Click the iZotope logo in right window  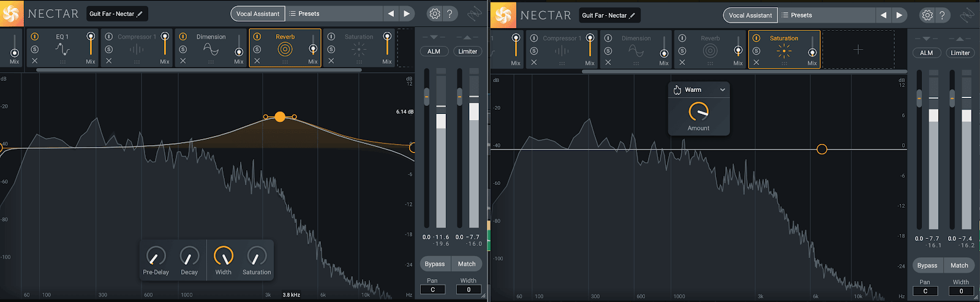967,15
